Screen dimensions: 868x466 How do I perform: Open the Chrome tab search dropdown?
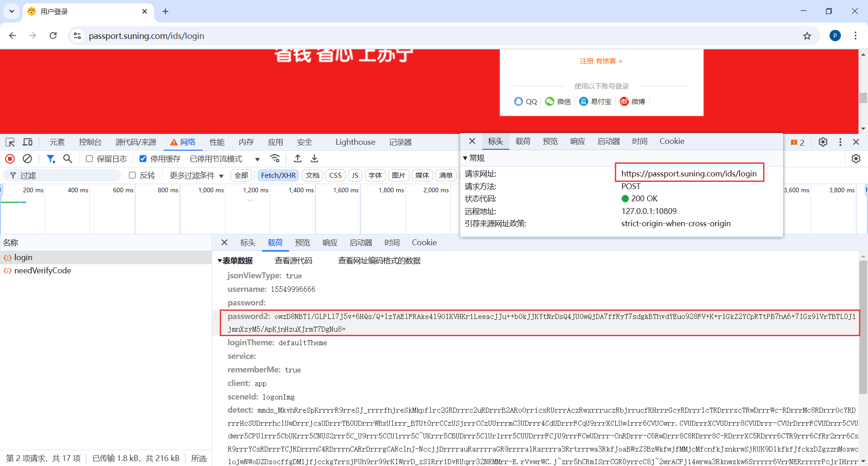tap(12, 11)
